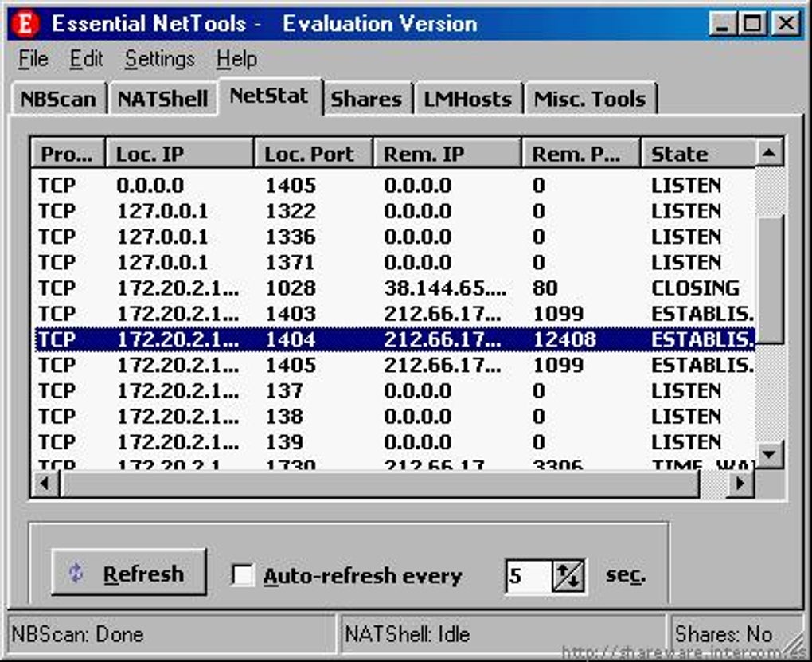
Task: Click the list's vertical scroll down arrow
Action: click(769, 455)
